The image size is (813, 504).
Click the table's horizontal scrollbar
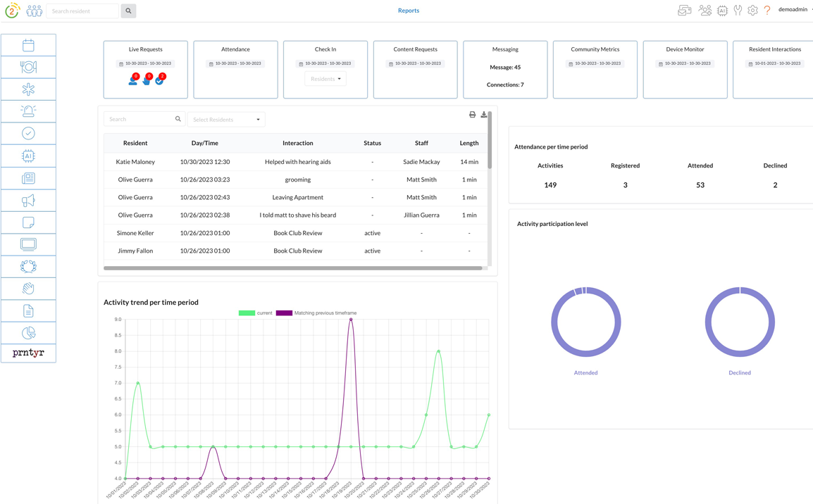(293, 268)
